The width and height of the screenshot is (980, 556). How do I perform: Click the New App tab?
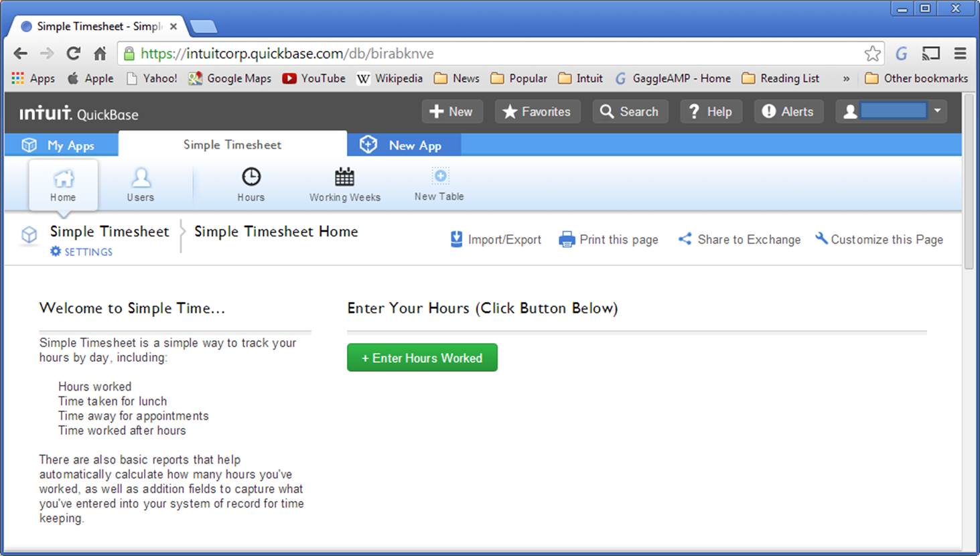pos(404,145)
